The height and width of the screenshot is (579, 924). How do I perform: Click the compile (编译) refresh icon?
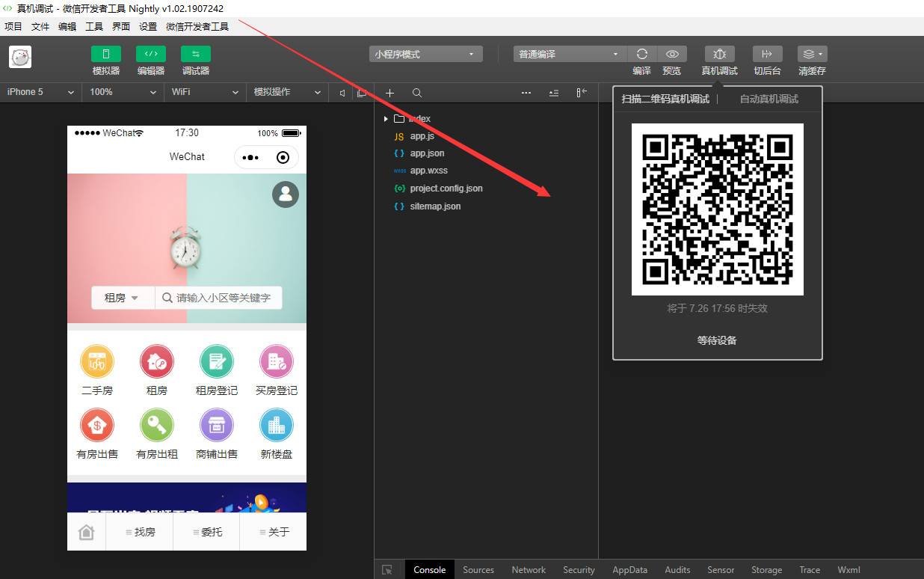click(x=641, y=54)
